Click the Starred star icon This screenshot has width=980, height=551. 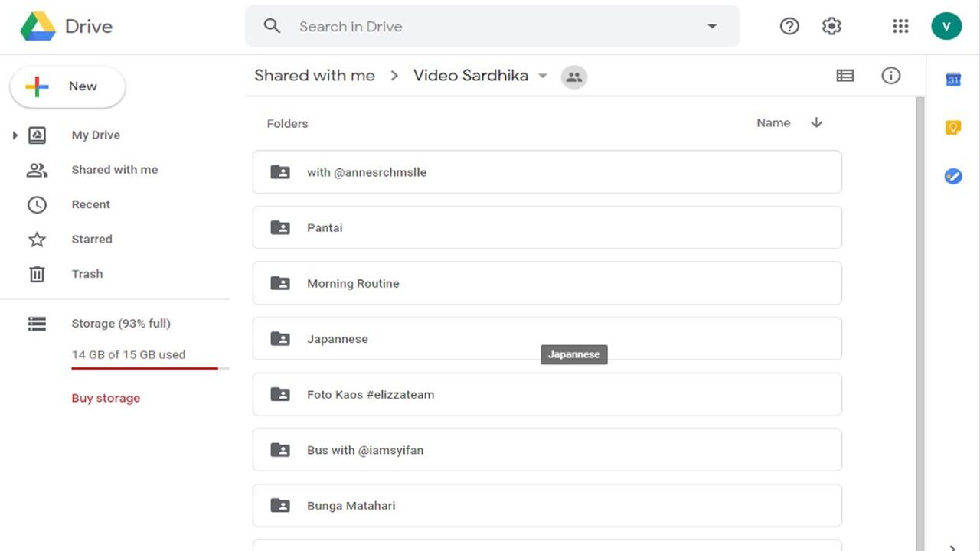pyautogui.click(x=37, y=240)
